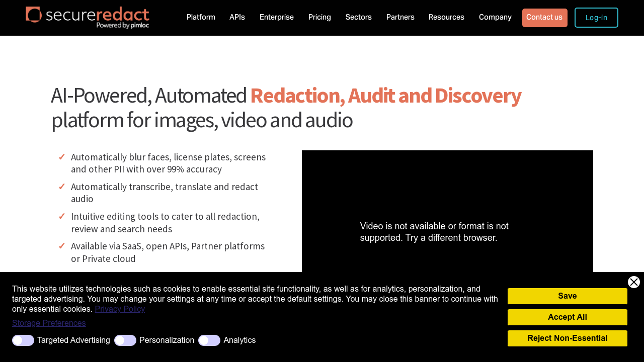Click the Reject Non-Essential button
The width and height of the screenshot is (644, 362).
pos(567,338)
